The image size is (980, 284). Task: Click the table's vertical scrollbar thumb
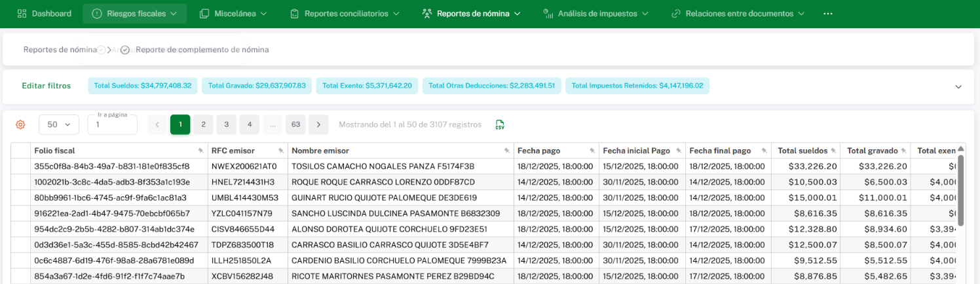click(961, 190)
